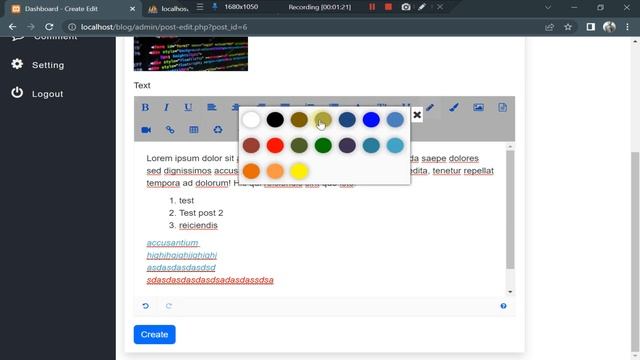Go back in browser history
640x360 pixels.
(13, 27)
